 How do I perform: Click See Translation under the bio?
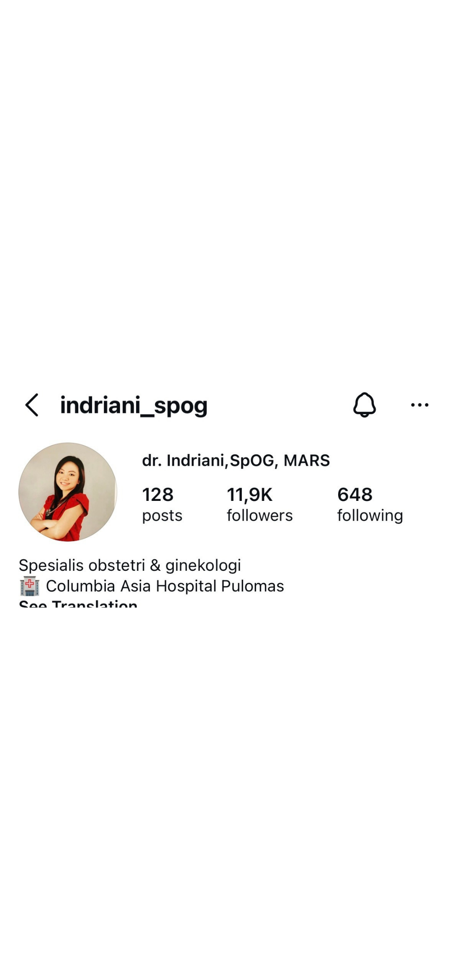[x=78, y=604]
